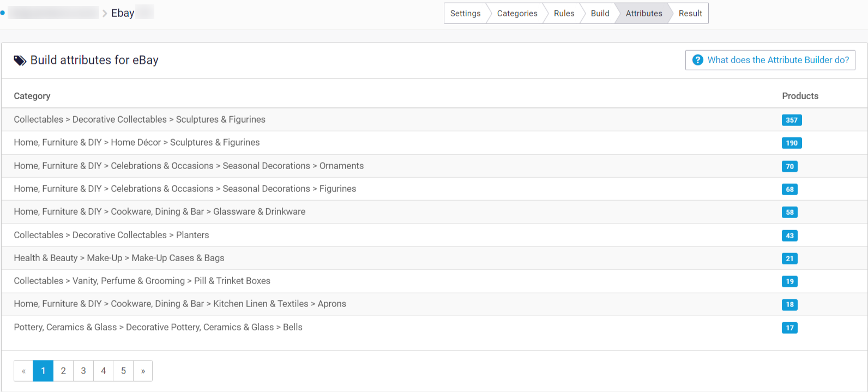Viewport: 868px width, 392px height.
Task: Click the next page double-arrow
Action: point(143,371)
